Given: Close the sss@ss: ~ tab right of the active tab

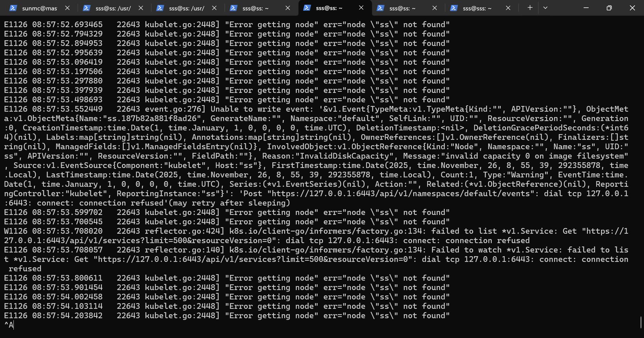Looking at the screenshot, I should pos(435,8).
